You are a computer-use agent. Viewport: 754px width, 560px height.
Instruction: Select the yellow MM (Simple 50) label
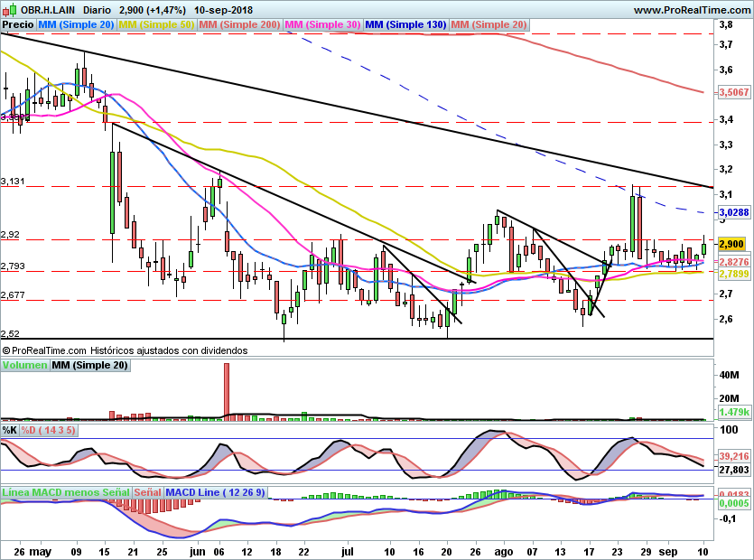coord(156,25)
